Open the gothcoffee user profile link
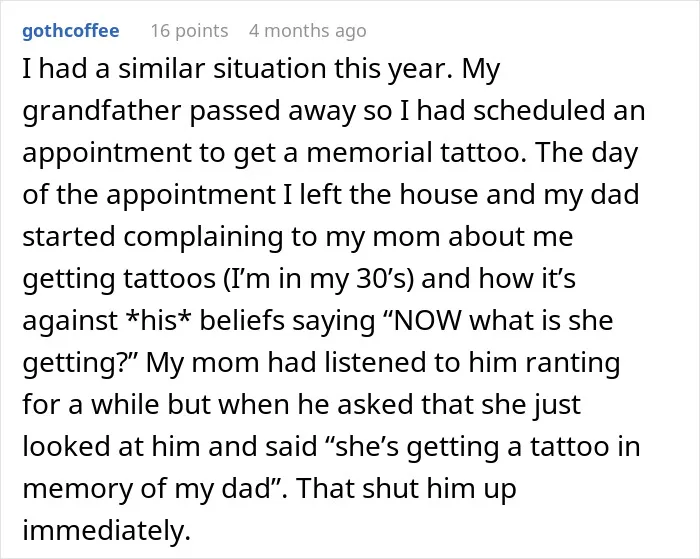 tap(71, 31)
